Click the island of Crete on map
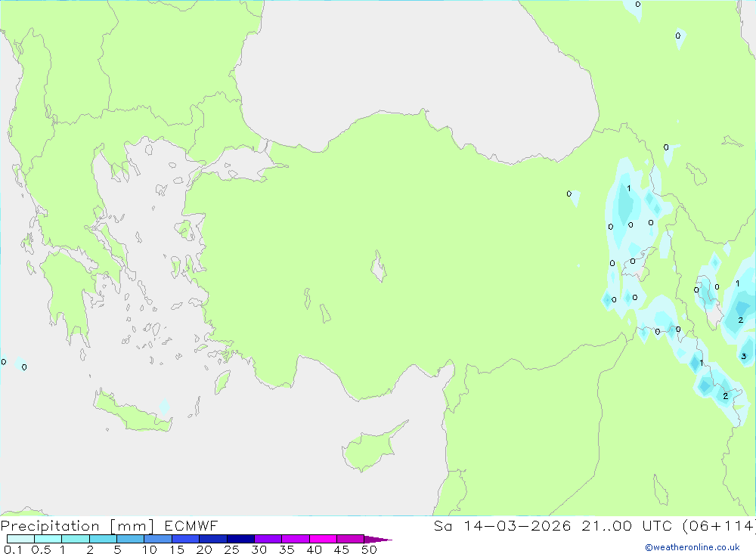Viewport: 756px width, 554px height. tap(132, 413)
